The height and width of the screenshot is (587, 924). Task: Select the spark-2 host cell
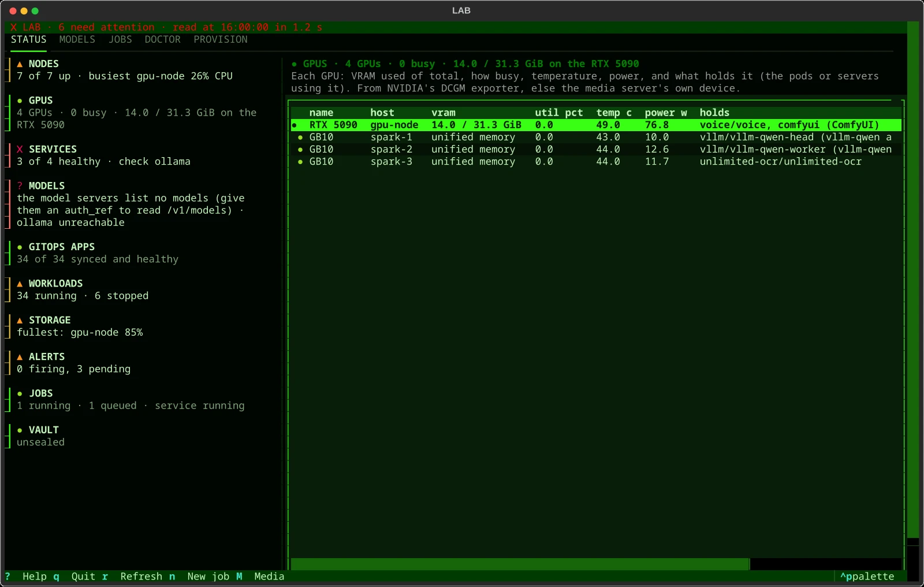392,150
